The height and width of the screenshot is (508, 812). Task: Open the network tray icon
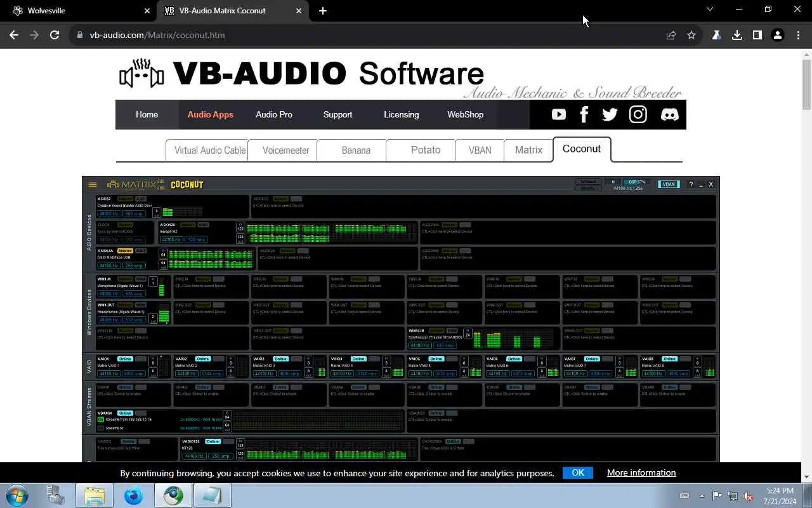tap(733, 496)
